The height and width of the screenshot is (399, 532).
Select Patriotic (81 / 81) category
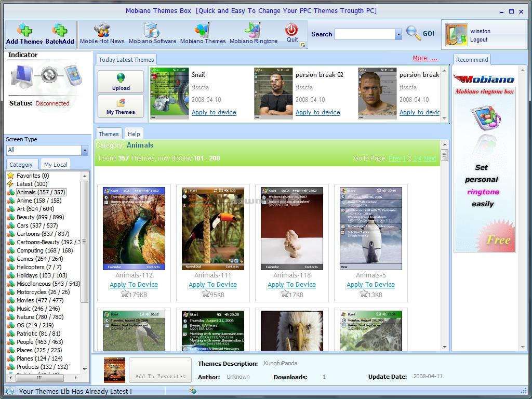click(38, 334)
